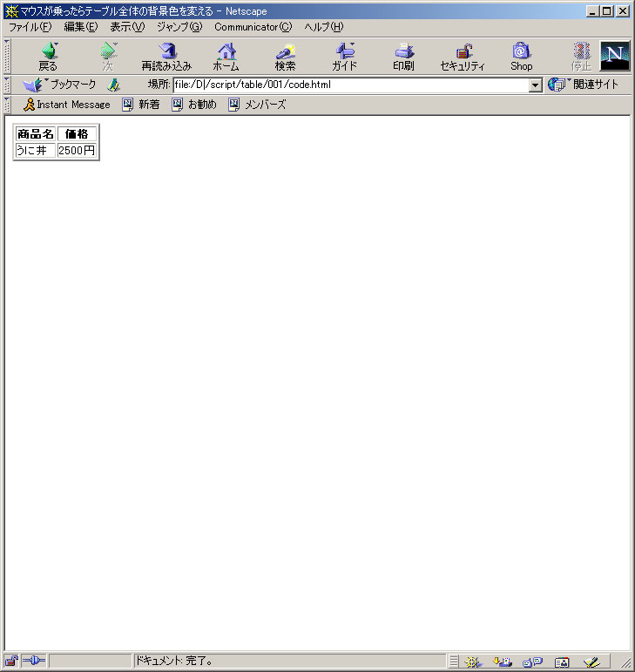Viewport: 635px width, 672px height.
Task: Print the page with 印刷
Action: coord(403,57)
